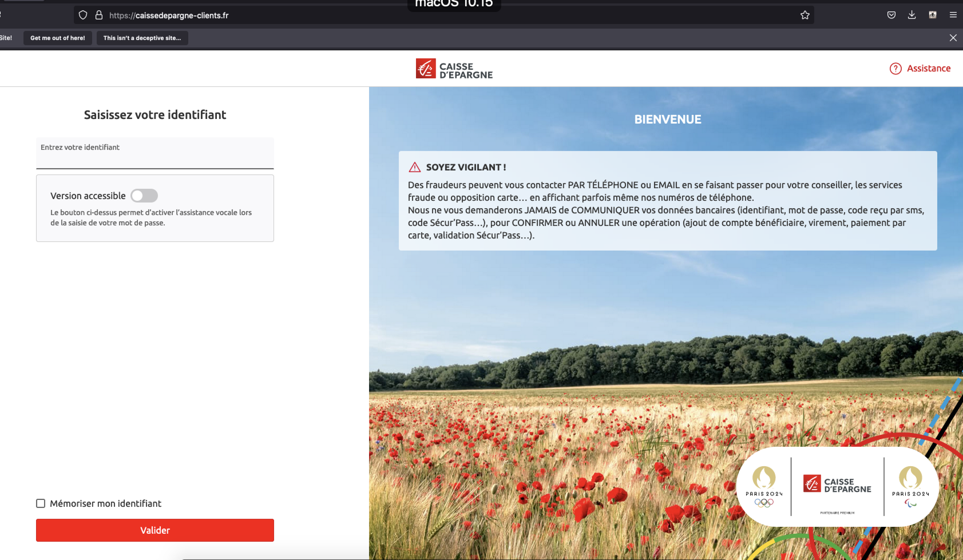Image resolution: width=963 pixels, height=560 pixels.
Task: Toggle the Version accessible switch
Action: [144, 196]
